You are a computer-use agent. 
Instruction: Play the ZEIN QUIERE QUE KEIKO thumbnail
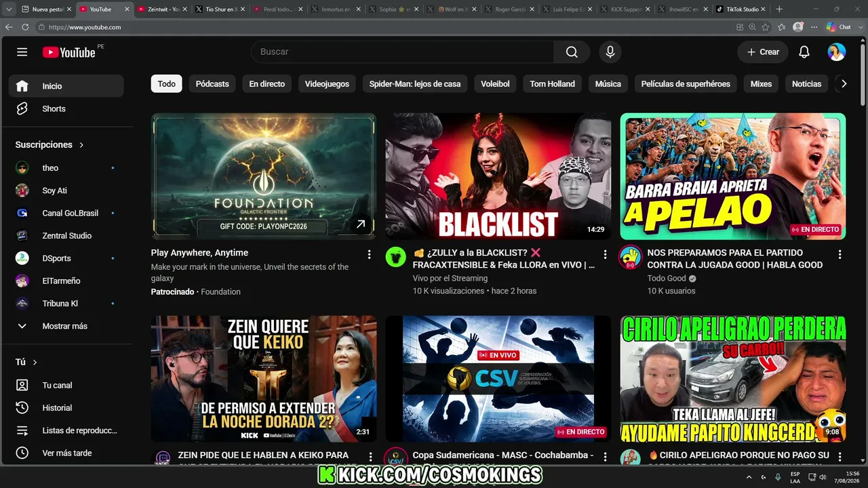click(264, 379)
